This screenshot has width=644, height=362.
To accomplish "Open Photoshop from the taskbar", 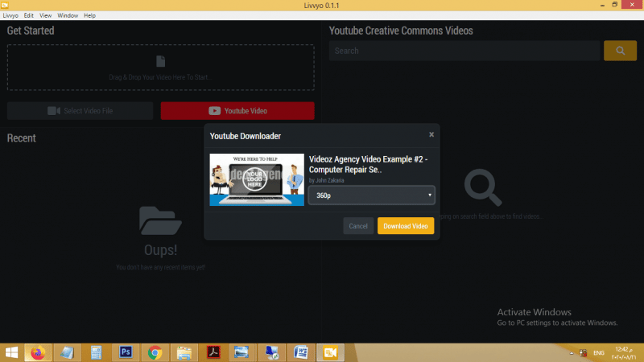I will (x=126, y=352).
